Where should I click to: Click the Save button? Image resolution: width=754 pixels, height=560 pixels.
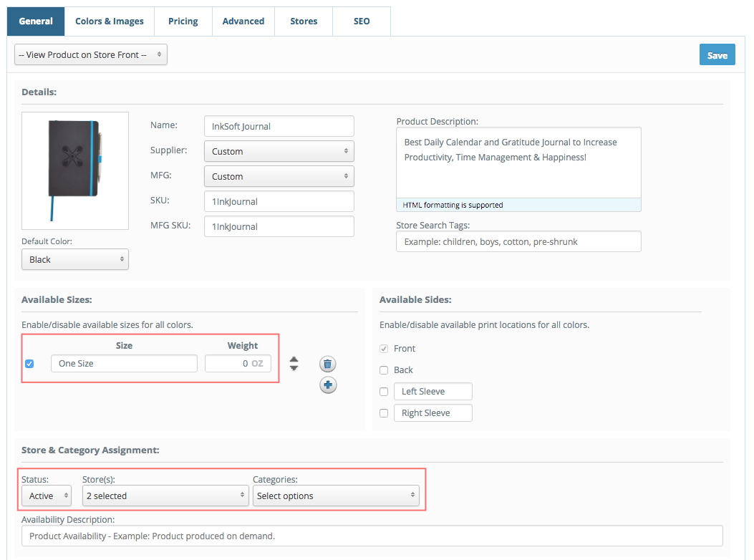[717, 55]
